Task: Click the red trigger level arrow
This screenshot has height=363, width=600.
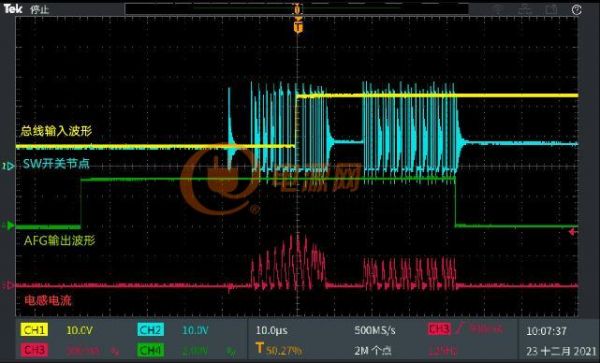Action: (x=573, y=232)
